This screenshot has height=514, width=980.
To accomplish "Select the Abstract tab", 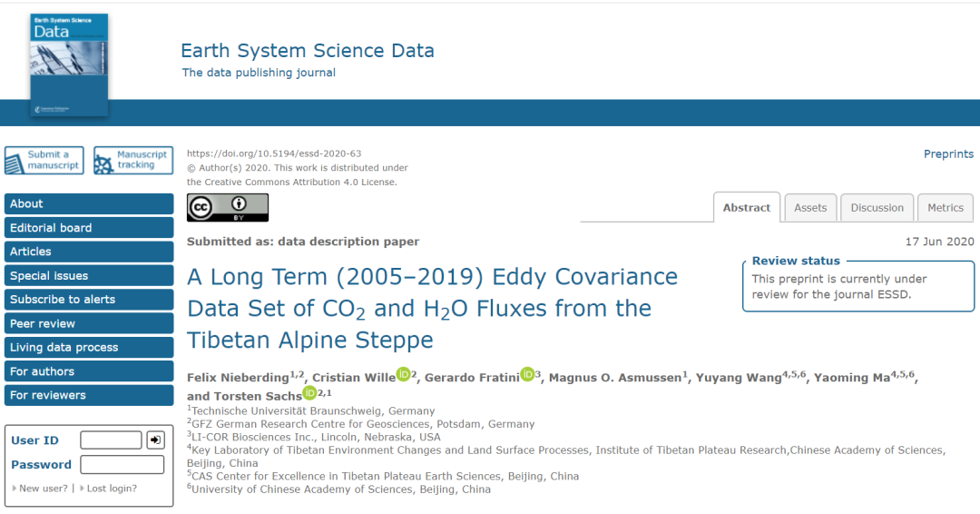I will (746, 208).
